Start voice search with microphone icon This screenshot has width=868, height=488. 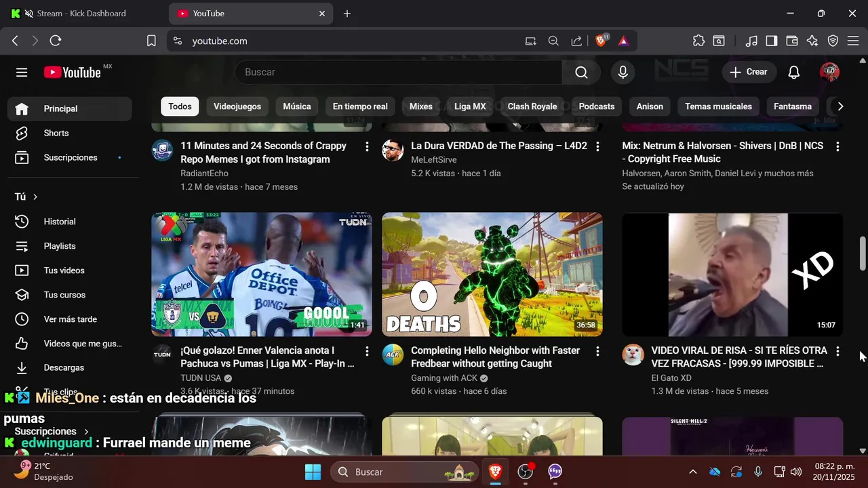click(x=623, y=72)
